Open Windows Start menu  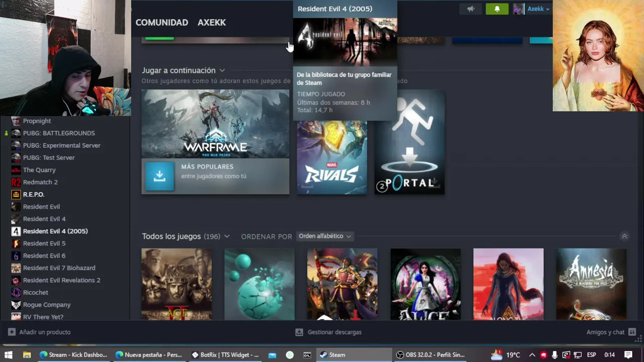click(x=8, y=355)
